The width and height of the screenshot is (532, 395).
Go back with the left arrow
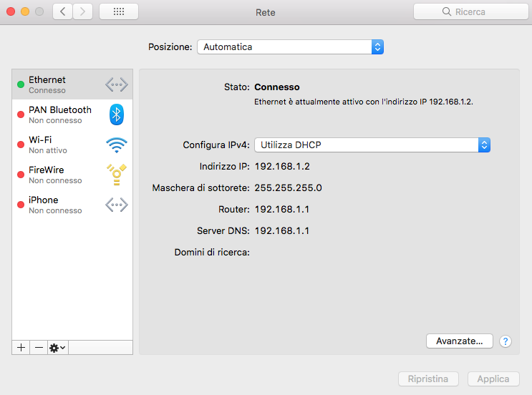pos(63,11)
